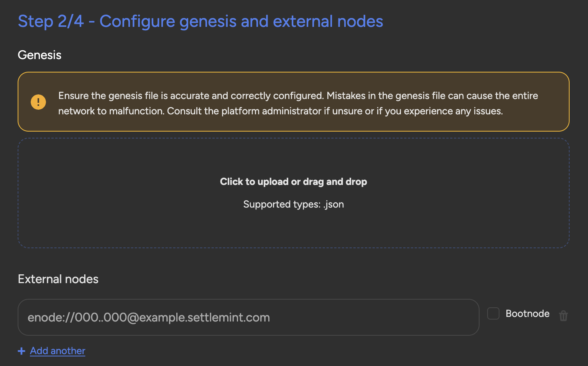Click the alert circle inside the genesis warning banner
Viewport: 588px width, 366px height.
[38, 102]
